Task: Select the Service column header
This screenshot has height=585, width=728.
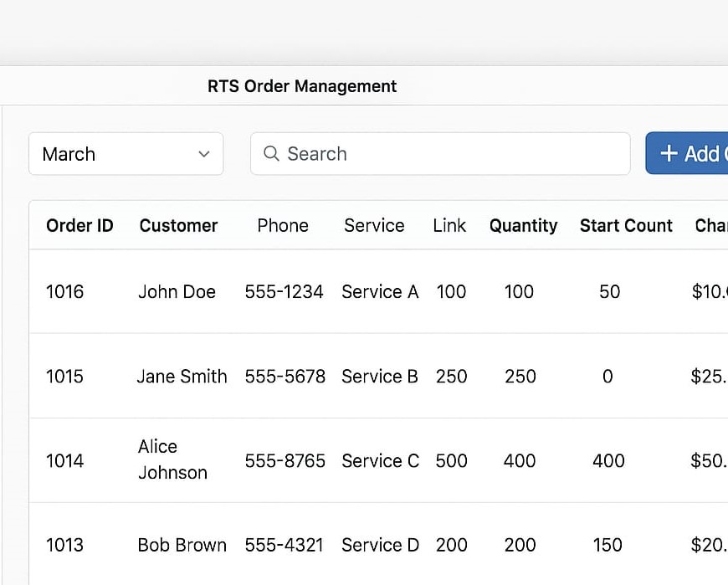Action: [x=374, y=225]
